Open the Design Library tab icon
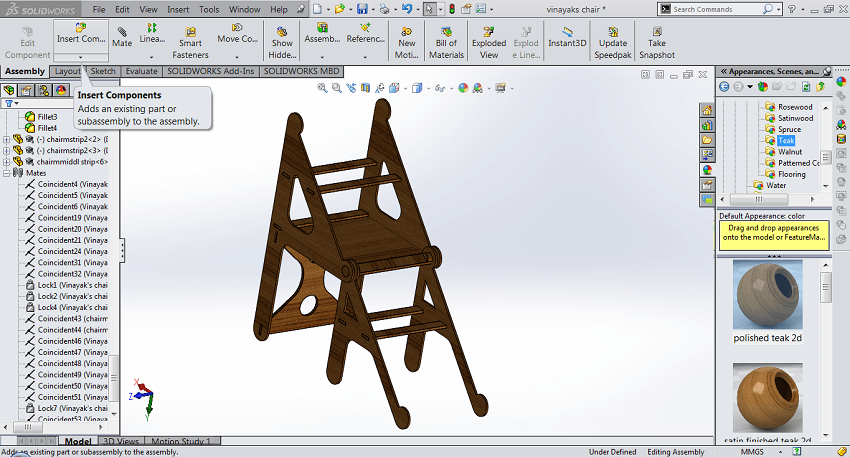The image size is (850, 457). point(707,125)
